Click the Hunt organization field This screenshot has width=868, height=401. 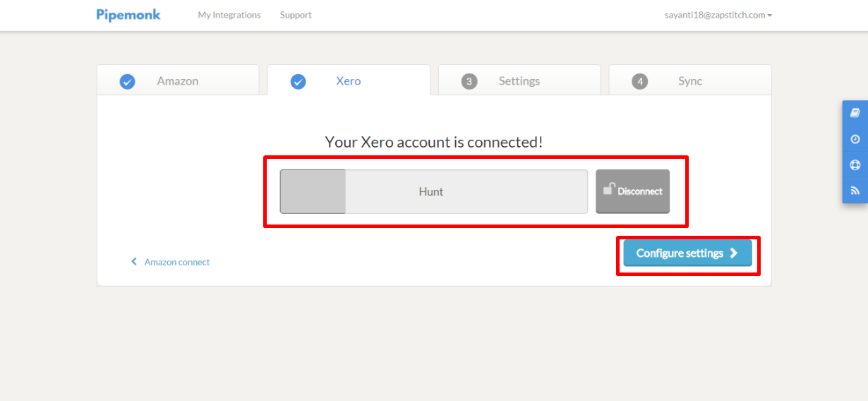[434, 191]
